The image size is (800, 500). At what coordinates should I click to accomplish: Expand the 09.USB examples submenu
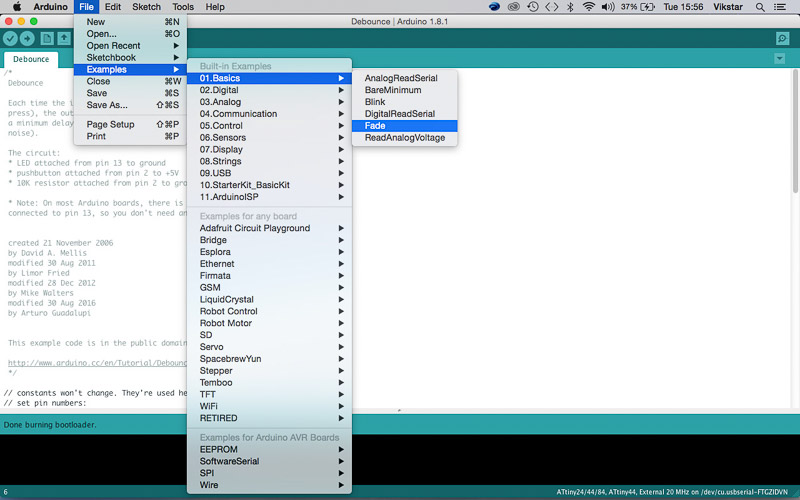pos(269,173)
